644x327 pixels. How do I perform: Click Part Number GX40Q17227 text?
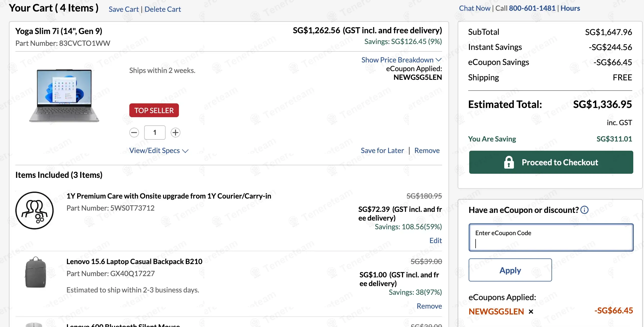(111, 274)
